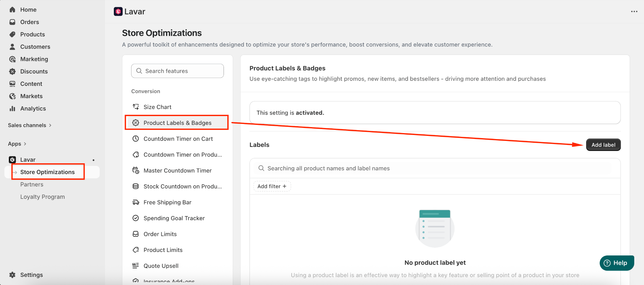Click the Master Countdown Timer icon
644x285 pixels.
(x=136, y=170)
